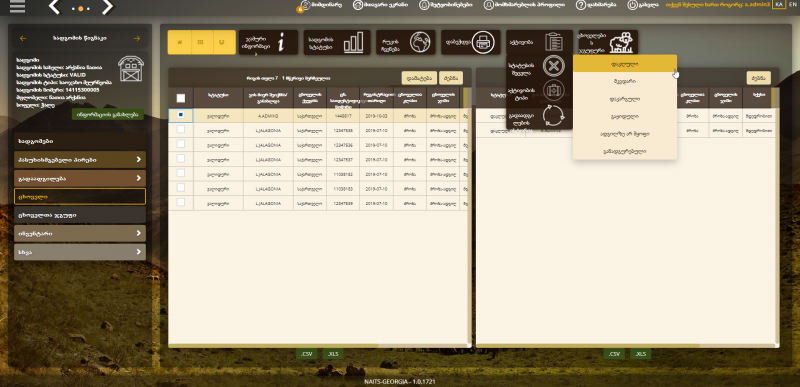Uncheck the row with ID 1445017
800x387 pixels.
pos(181,115)
